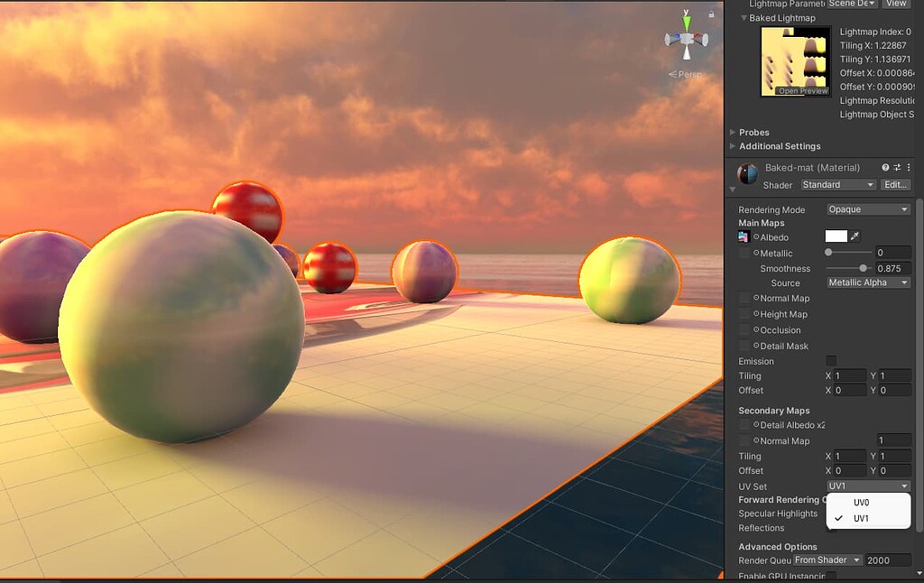
Task: Click the green Y axis on the scene gizmo
Action: 684,20
